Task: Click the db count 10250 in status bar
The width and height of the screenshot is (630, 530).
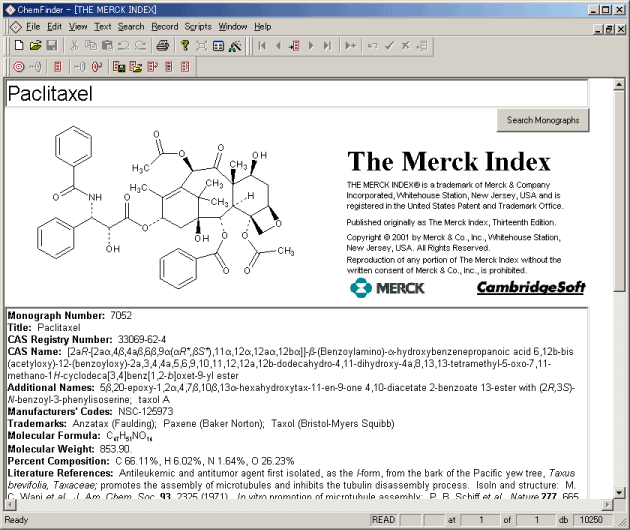Action: [591, 520]
